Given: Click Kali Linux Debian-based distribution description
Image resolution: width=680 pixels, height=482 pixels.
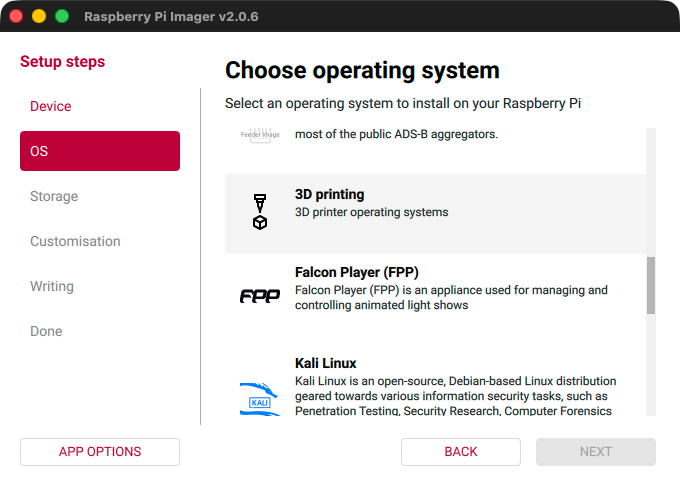Looking at the screenshot, I should point(455,396).
